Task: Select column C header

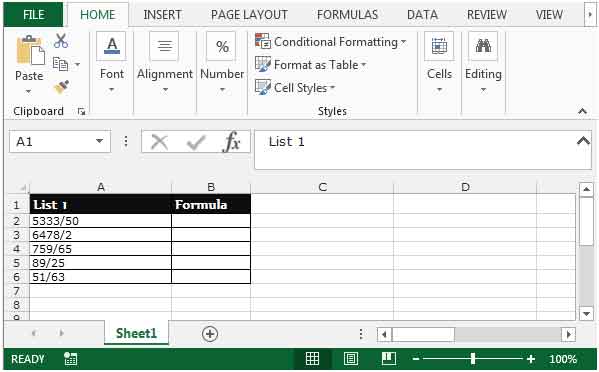Action: click(x=322, y=188)
